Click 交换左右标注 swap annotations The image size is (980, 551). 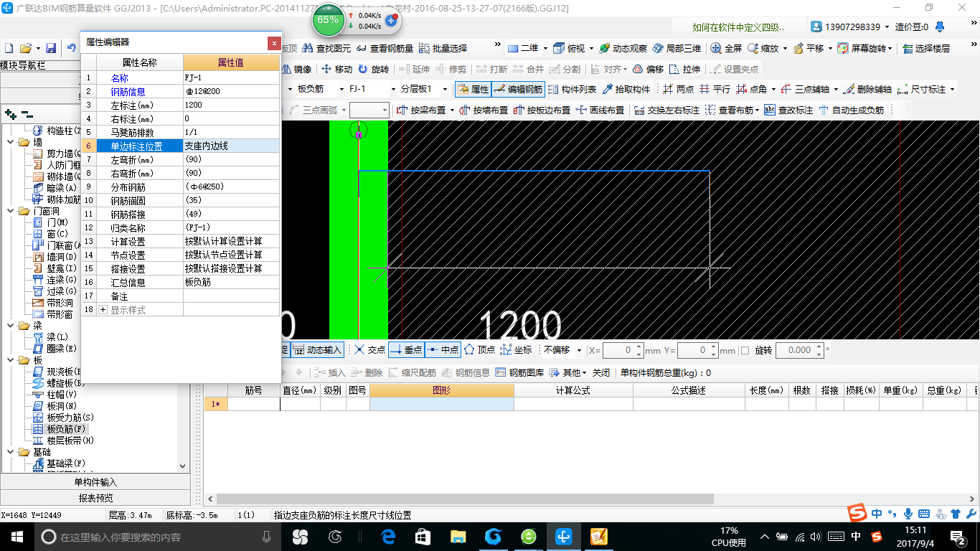pos(666,110)
